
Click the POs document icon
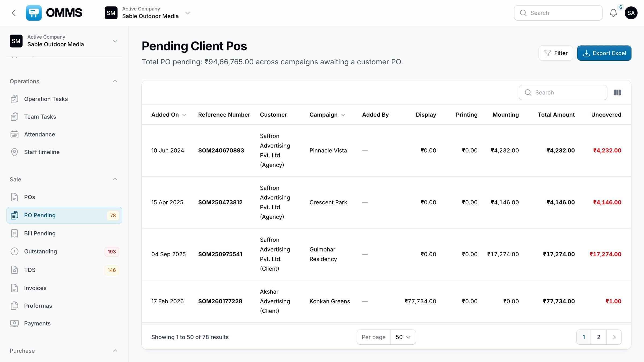[x=14, y=197]
